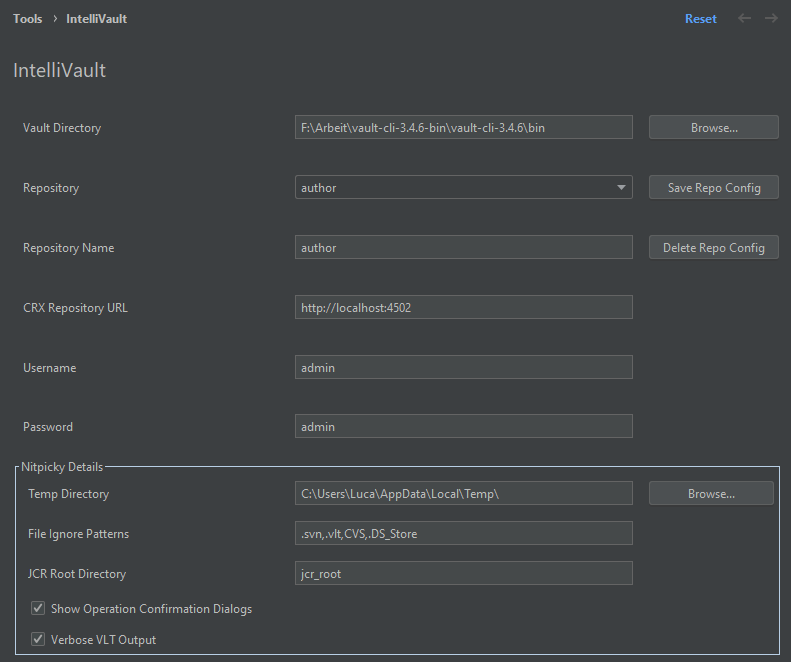
Task: Focus the CRX Repository URL field
Action: click(464, 307)
